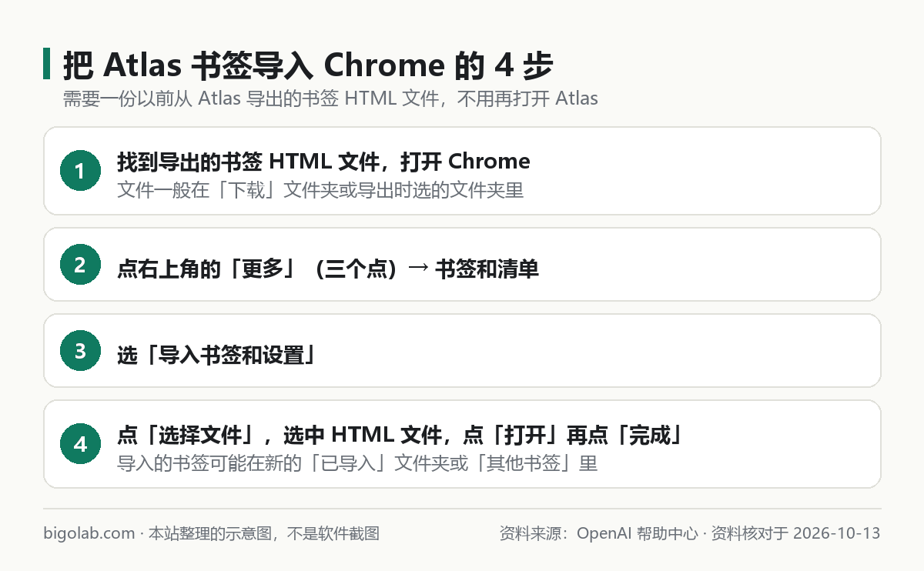Click footer text 本站整理的示意图，不是软件截图

click(x=263, y=533)
